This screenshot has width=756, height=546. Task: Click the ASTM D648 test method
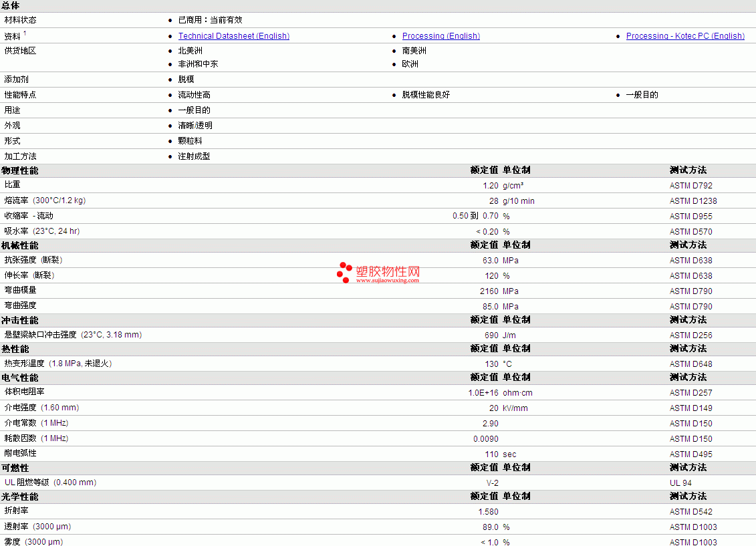coord(691,364)
